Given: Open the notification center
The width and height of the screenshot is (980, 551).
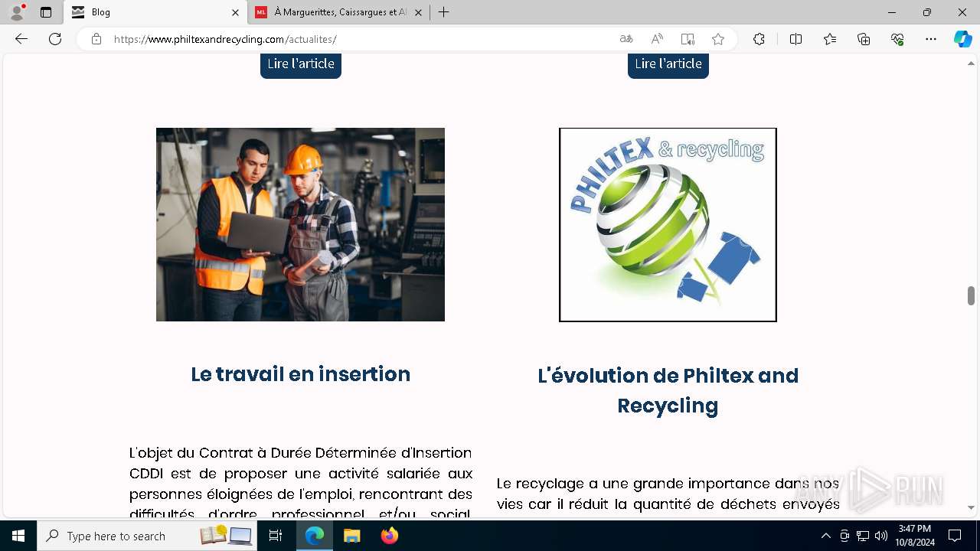Looking at the screenshot, I should pyautogui.click(x=955, y=536).
